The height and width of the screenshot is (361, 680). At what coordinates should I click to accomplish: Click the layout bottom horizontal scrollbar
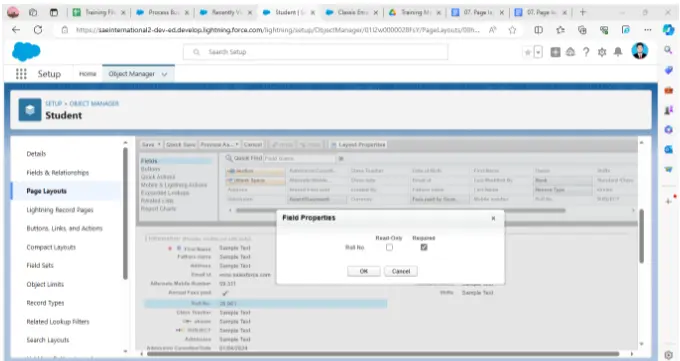[382, 354]
